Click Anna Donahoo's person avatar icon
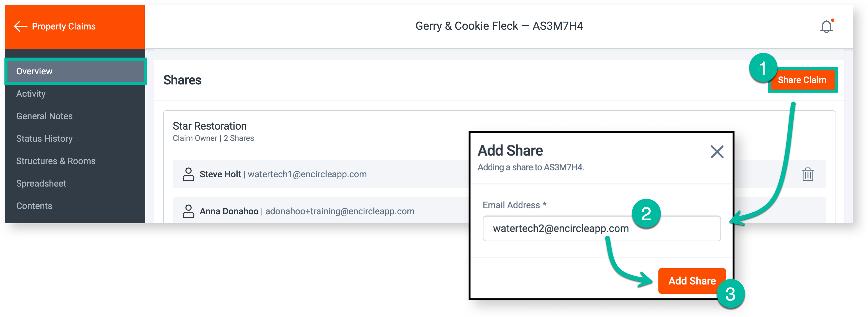Image resolution: width=868 pixels, height=317 pixels. tap(189, 212)
